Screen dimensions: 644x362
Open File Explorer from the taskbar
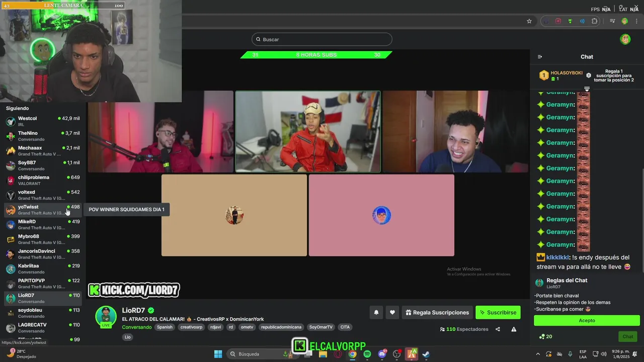(x=323, y=354)
